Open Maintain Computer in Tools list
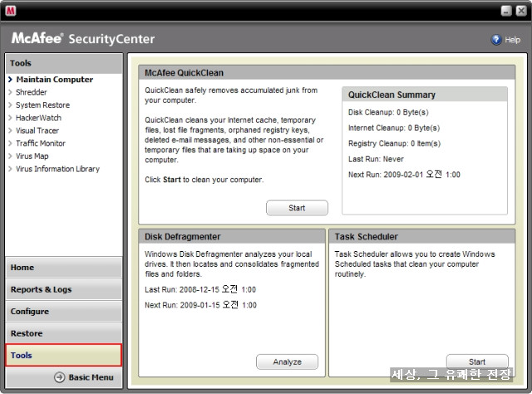532x394 pixels. pos(55,80)
